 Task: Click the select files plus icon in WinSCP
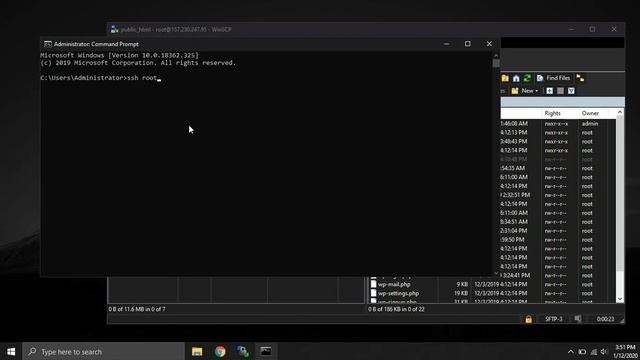[549, 91]
